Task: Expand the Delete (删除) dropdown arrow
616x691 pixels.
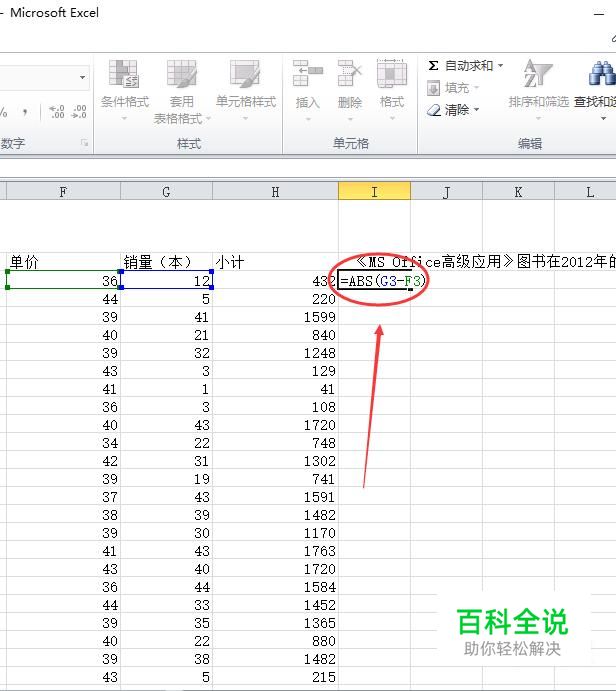Action: (350, 119)
